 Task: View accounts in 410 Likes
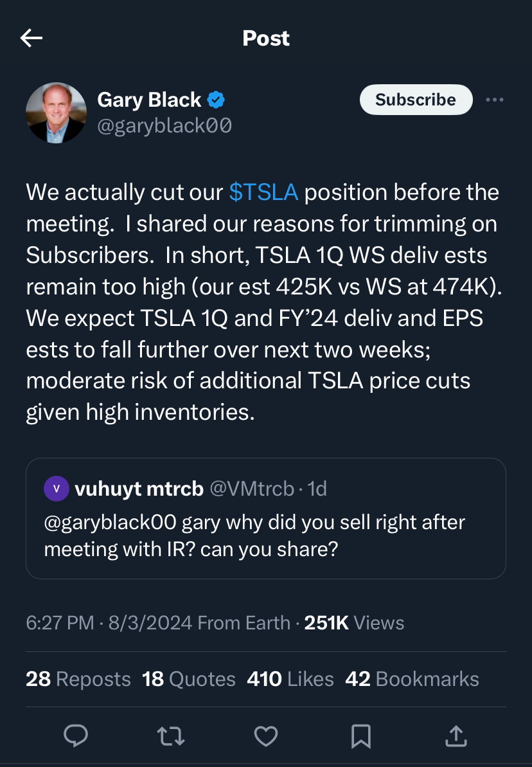click(x=289, y=679)
